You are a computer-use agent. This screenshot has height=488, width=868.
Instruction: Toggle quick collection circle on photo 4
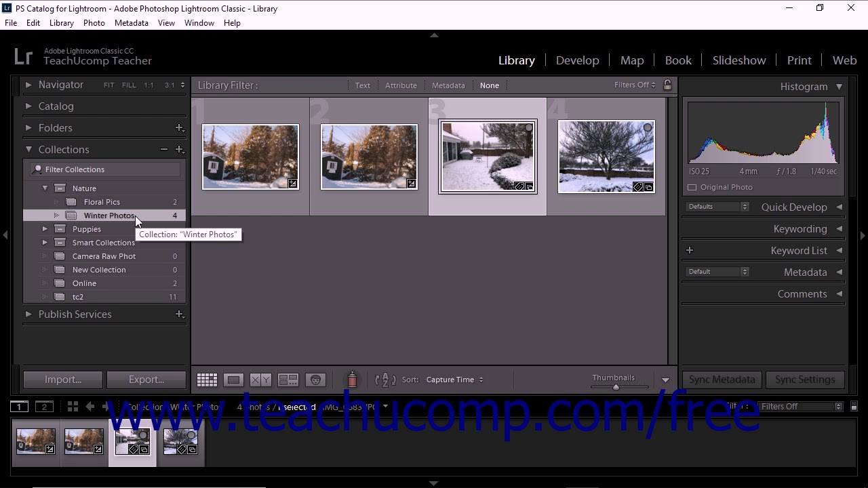(x=648, y=127)
